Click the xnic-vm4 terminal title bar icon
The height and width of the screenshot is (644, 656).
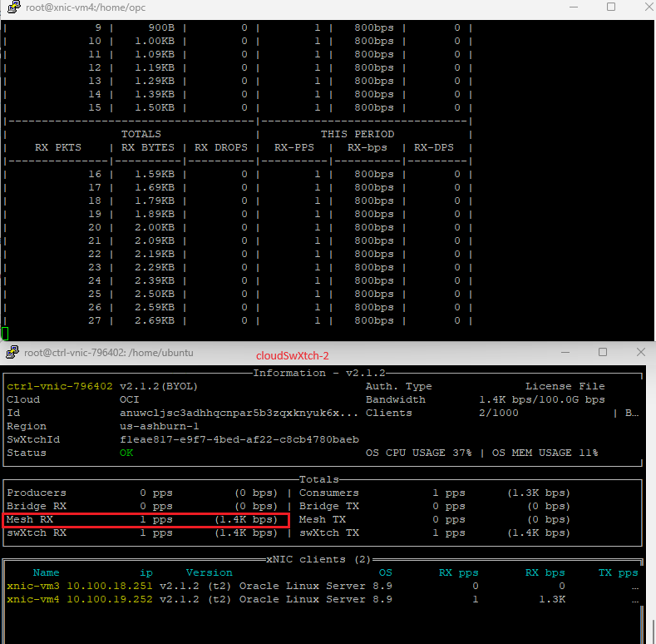click(10, 7)
